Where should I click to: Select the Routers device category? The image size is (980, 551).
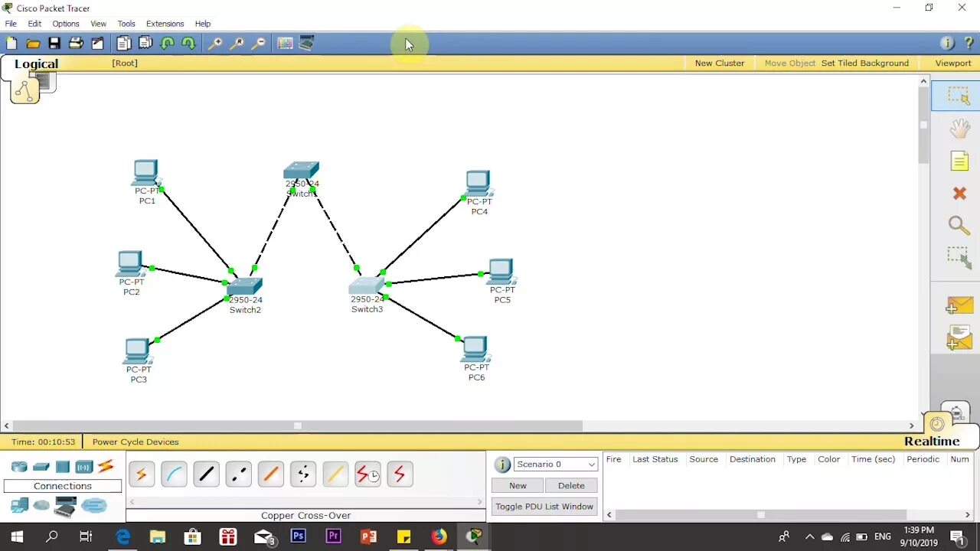(19, 467)
